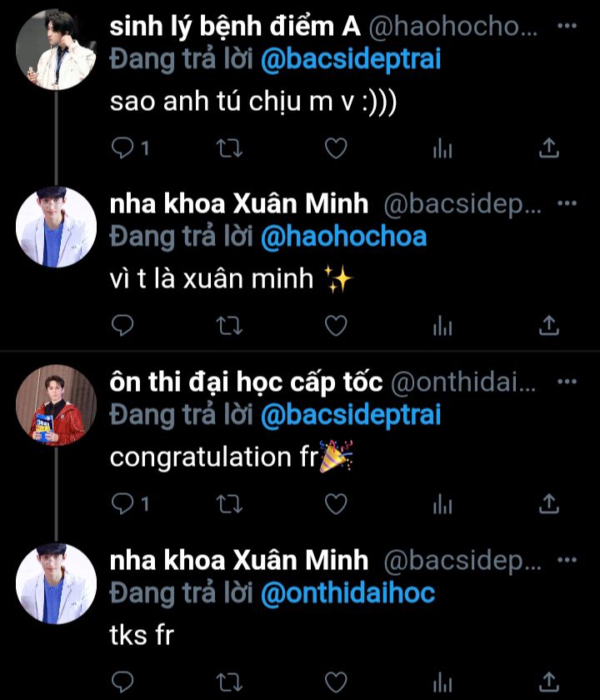Open ôn thi đại học cấp tốc's avatar

pyautogui.click(x=57, y=405)
